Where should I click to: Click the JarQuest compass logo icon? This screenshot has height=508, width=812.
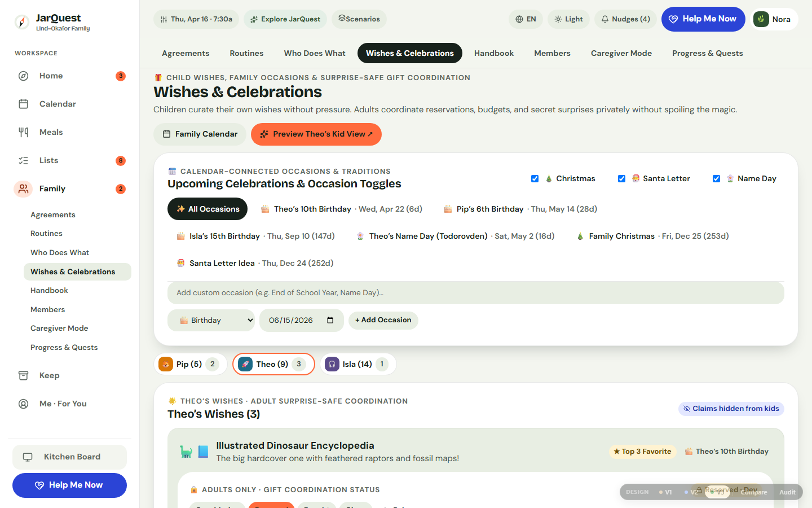click(x=21, y=22)
